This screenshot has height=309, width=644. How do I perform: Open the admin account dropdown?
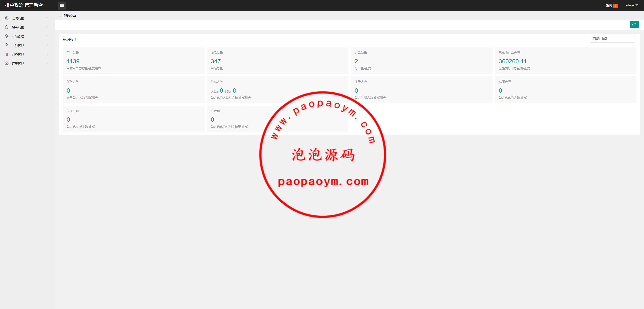tap(632, 5)
